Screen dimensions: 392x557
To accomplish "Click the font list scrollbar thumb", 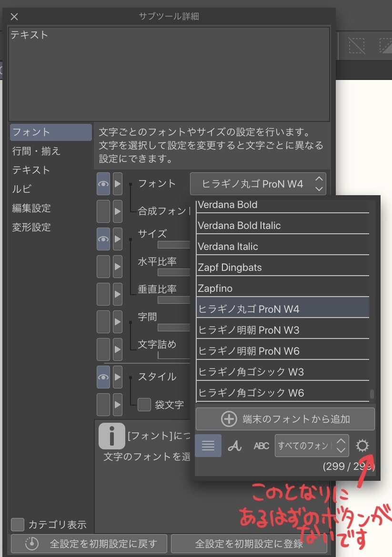I will coord(372,394).
